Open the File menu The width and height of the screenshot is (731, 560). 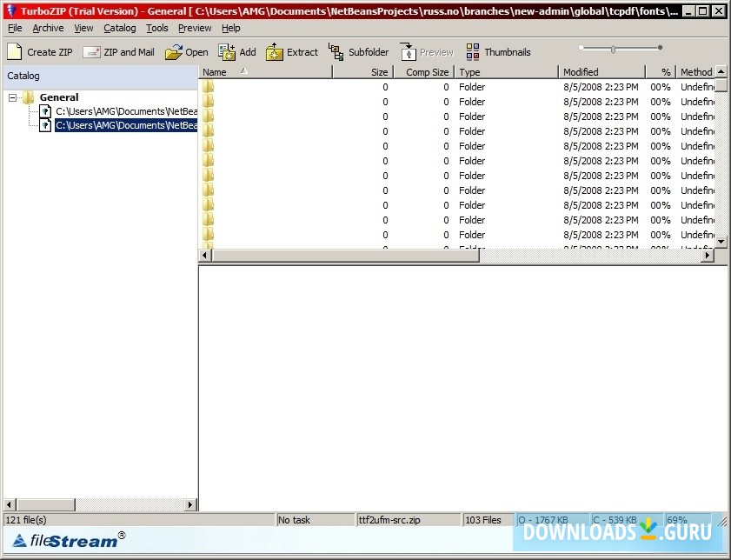(15, 28)
